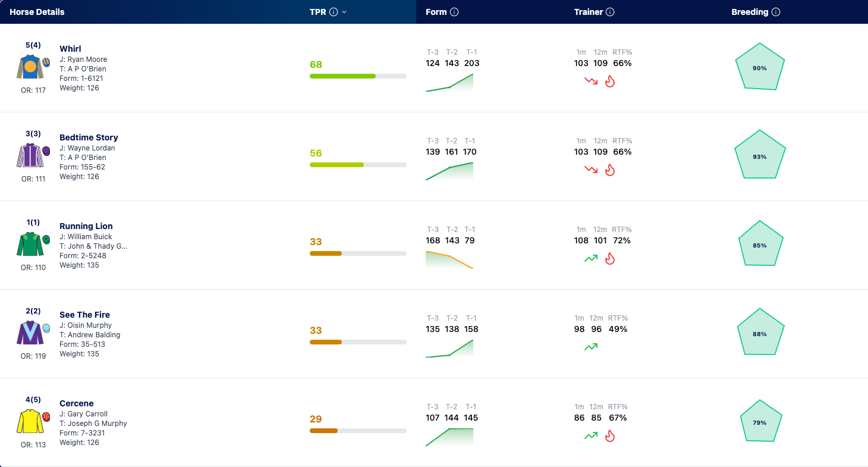Open the Bedtime Story horse link
This screenshot has width=868, height=467.
pyautogui.click(x=89, y=137)
